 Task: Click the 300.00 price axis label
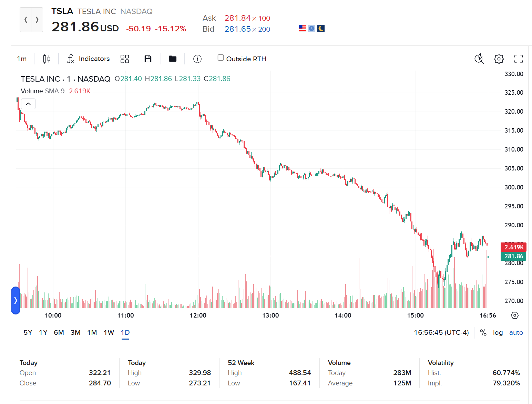(514, 187)
